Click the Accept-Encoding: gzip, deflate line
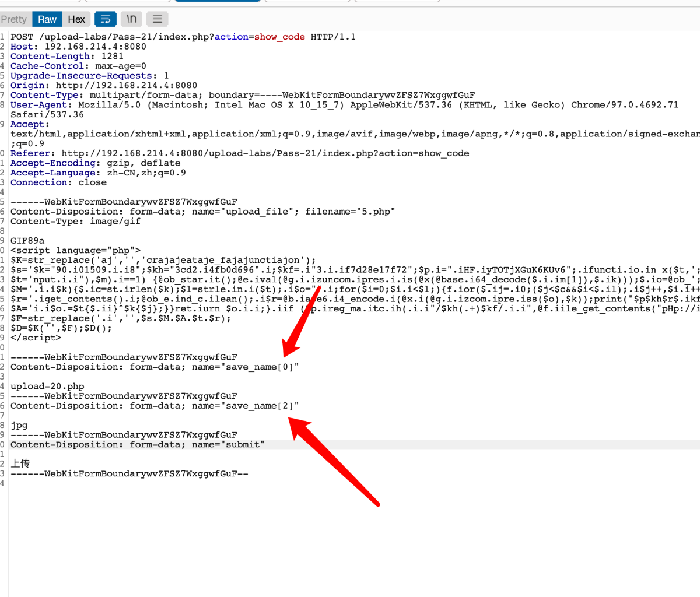 click(96, 163)
